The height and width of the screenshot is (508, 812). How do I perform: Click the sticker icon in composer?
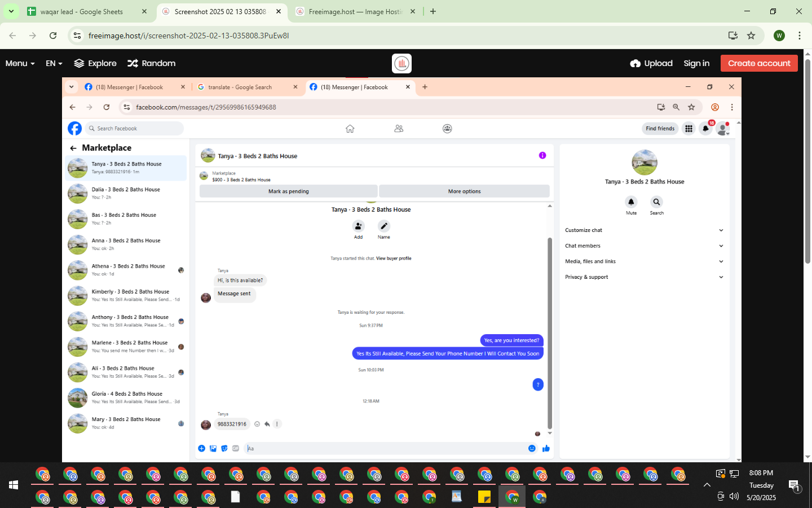click(224, 448)
